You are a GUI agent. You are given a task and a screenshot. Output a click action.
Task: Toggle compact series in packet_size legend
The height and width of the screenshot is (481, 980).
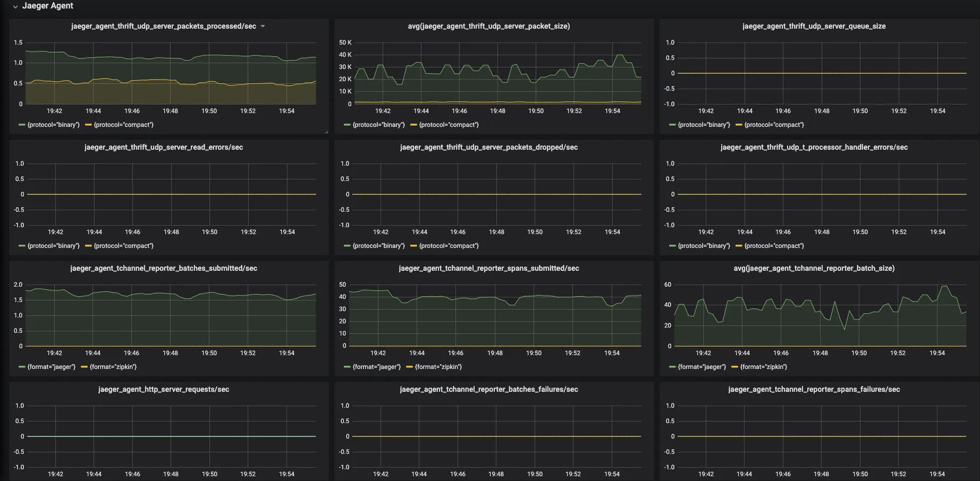pos(449,125)
